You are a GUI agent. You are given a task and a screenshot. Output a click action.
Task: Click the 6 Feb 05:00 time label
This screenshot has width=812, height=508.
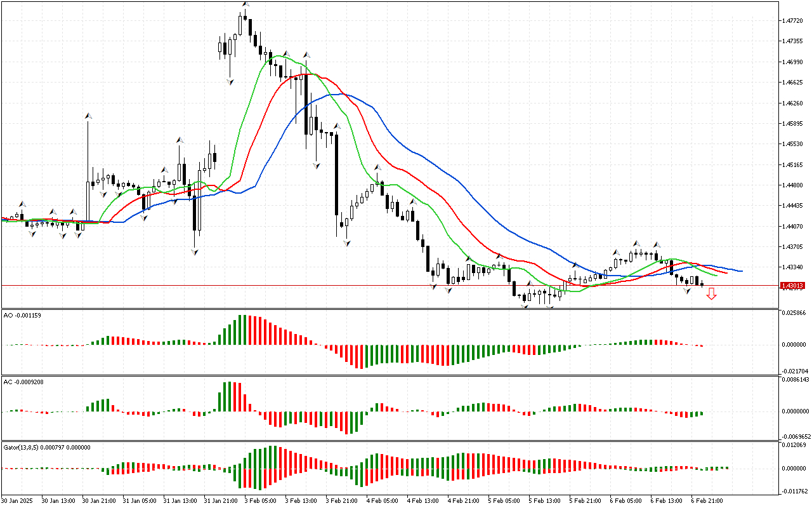pyautogui.click(x=626, y=501)
